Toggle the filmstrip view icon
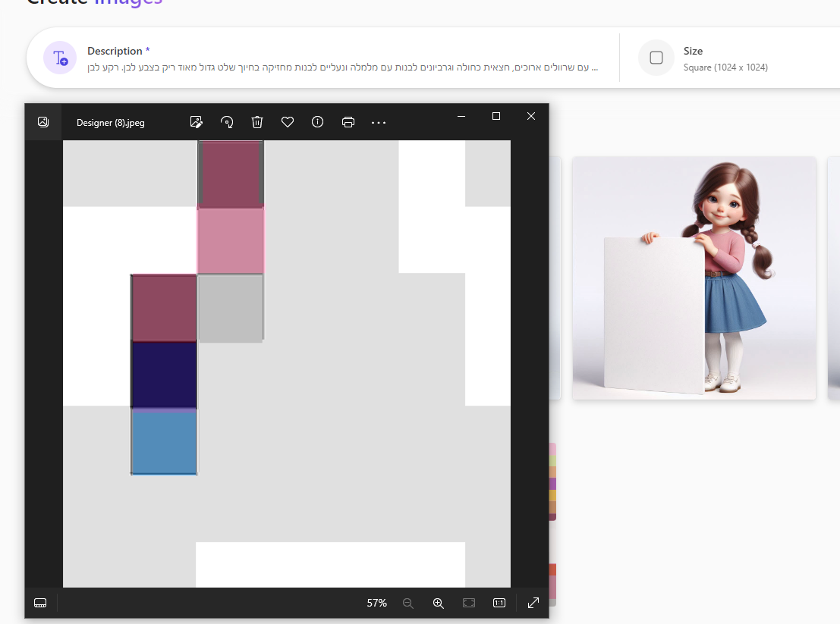Image resolution: width=840 pixels, height=624 pixels. (41, 603)
